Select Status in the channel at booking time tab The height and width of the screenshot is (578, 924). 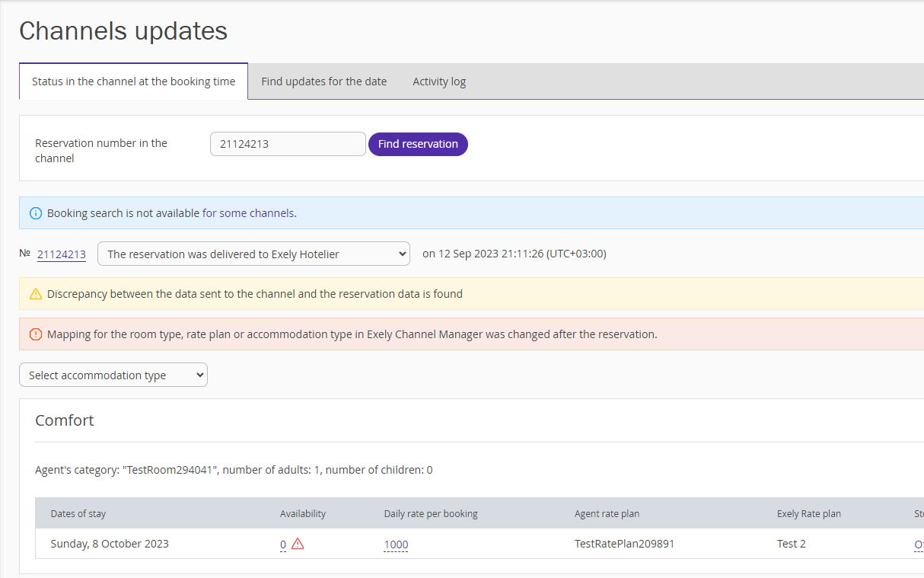click(133, 81)
